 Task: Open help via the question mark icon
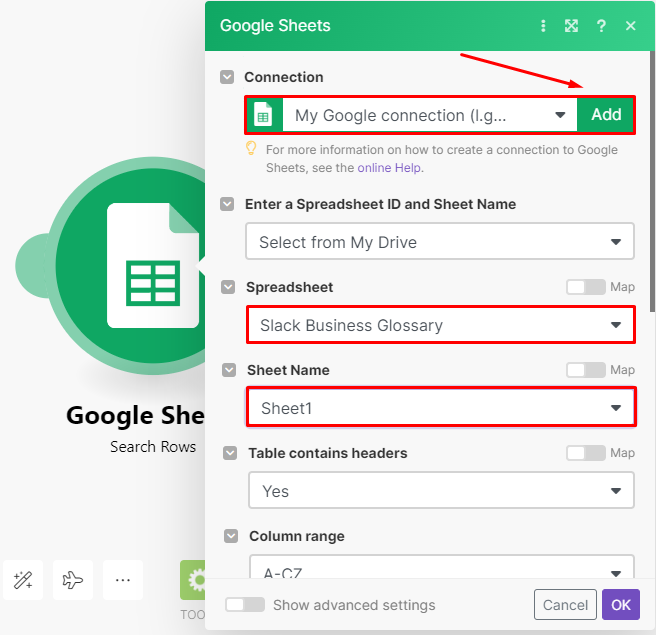(601, 26)
